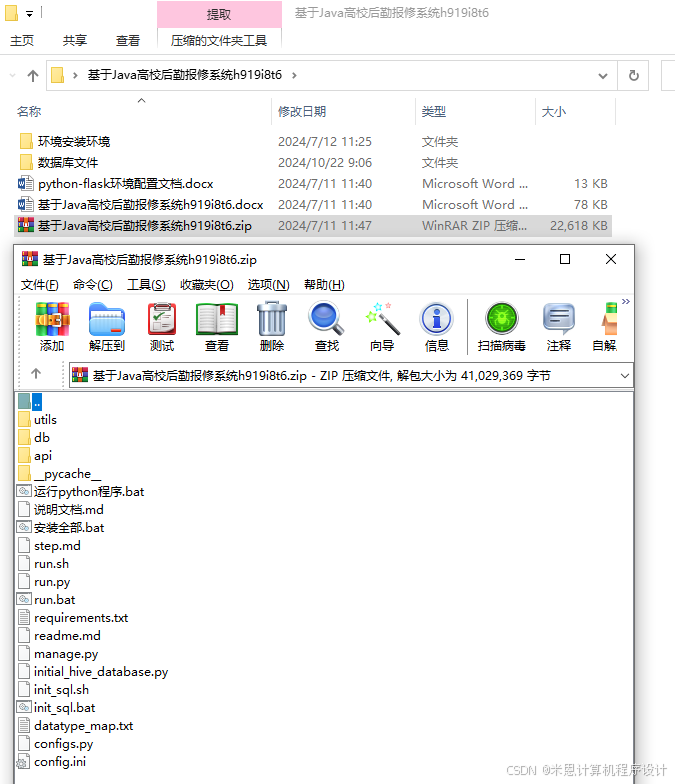
Task: Click the 测试 (Test) toolbar icon
Action: [162, 326]
